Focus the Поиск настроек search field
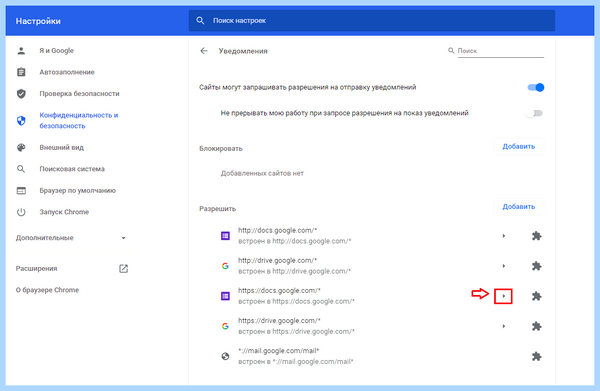The image size is (600, 391). [372, 21]
